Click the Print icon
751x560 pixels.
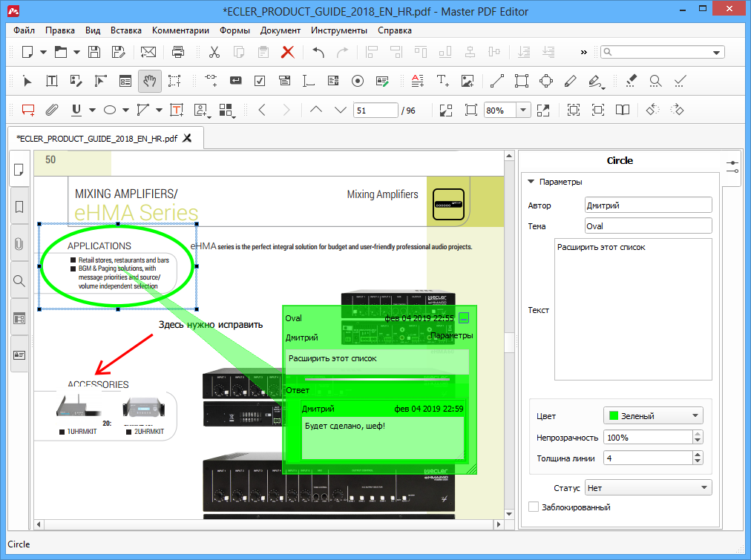pyautogui.click(x=178, y=52)
